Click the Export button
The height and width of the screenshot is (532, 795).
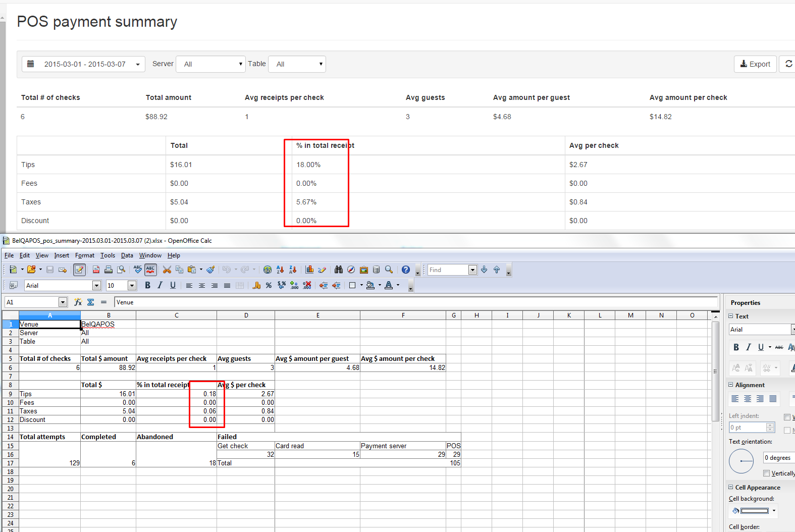pos(755,64)
